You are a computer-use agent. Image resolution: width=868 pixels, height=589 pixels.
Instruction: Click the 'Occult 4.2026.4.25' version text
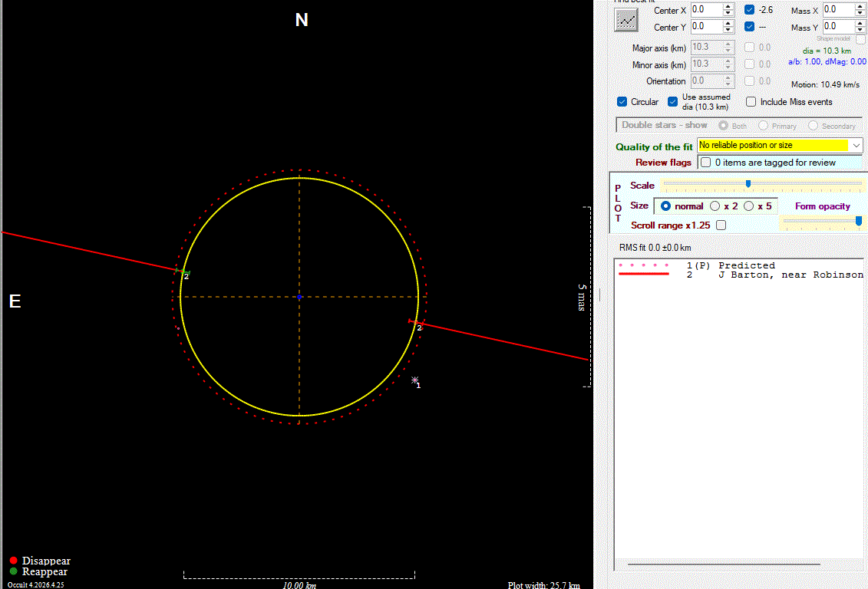coord(35,584)
